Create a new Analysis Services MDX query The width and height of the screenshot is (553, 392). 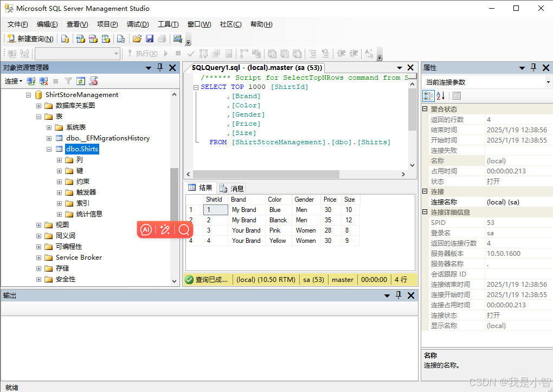coord(81,38)
